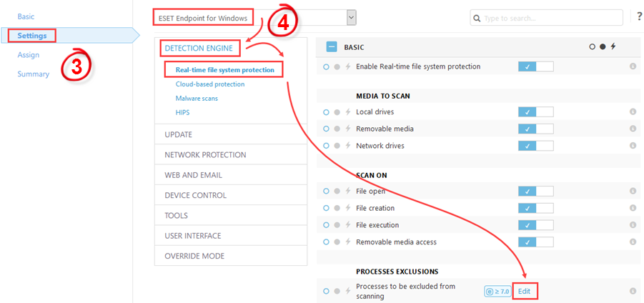Open Cloud-based protection settings
Viewport: 644px width, 303px height.
[210, 84]
